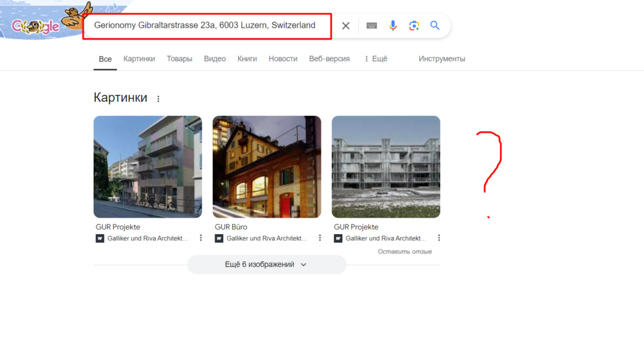Open more options for GUR Büro result
This screenshot has height=341, width=644.
[320, 238]
